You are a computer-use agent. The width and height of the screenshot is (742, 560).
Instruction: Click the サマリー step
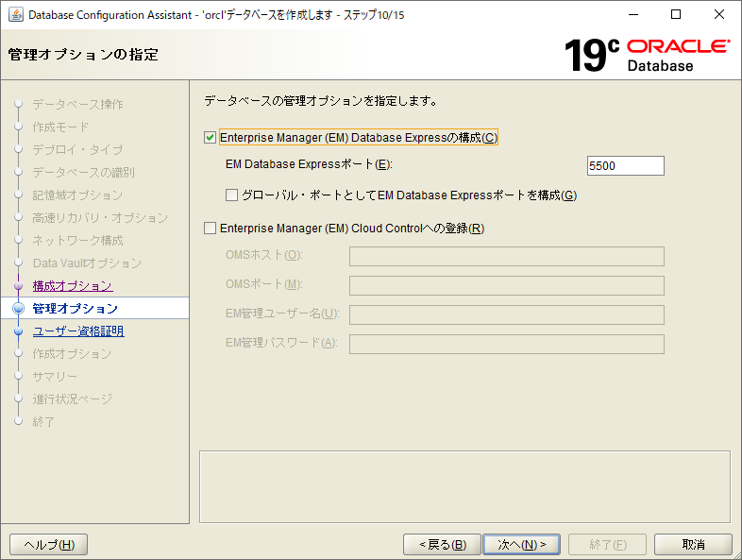click(x=55, y=377)
